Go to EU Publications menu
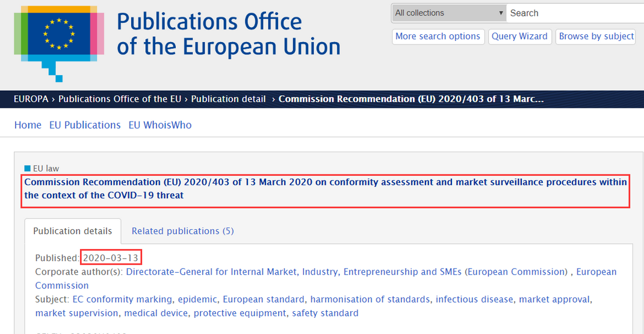This screenshot has height=334, width=644. (85, 125)
